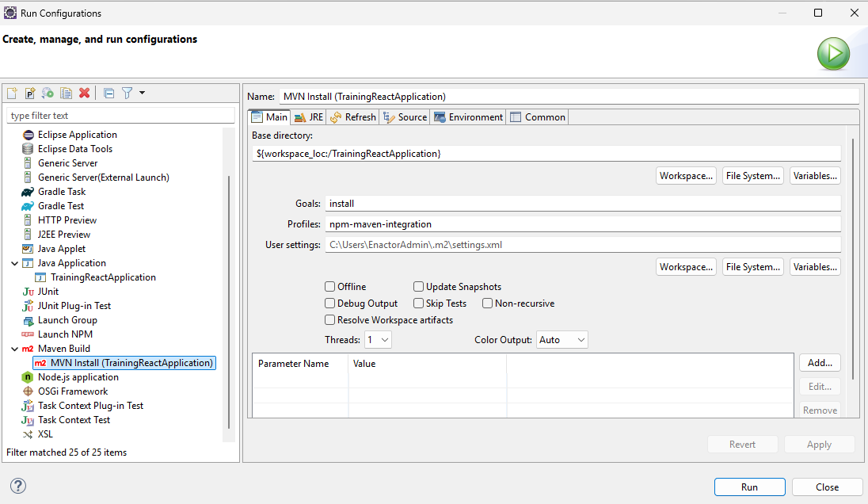This screenshot has height=504, width=868.
Task: Click the New launch configuration icon
Action: (x=12, y=93)
